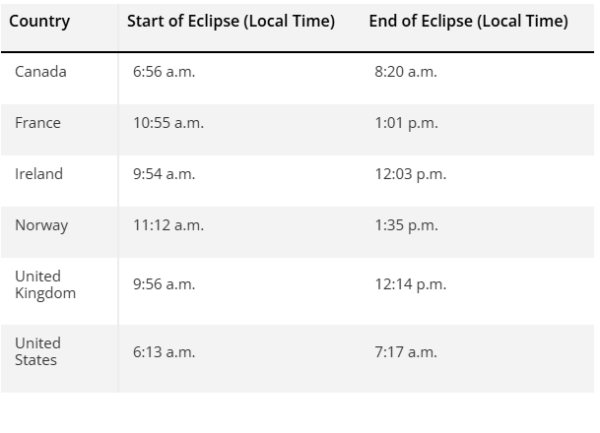Click United Kingdom's 12:14 p.m. end time
The height and width of the screenshot is (433, 600).
point(410,285)
